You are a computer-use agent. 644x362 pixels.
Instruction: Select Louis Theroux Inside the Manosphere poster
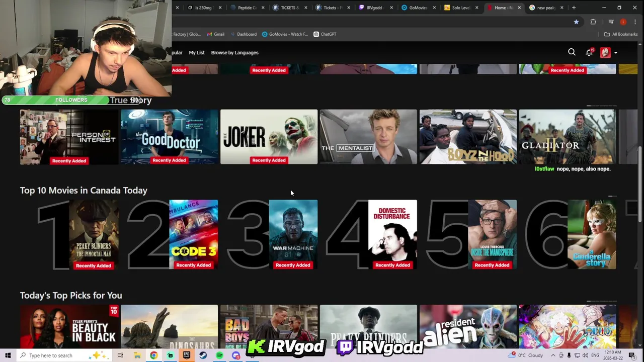pos(492,234)
